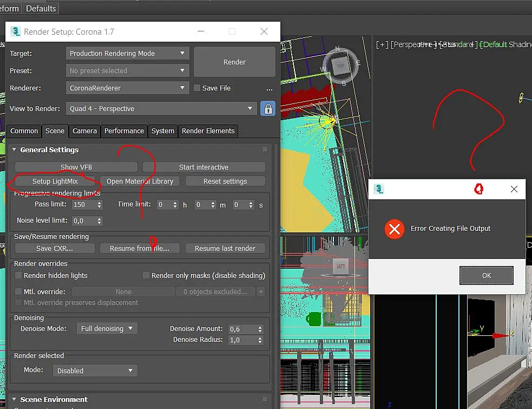The image size is (532, 409).
Task: Open the View to Render dropdown
Action: click(x=161, y=109)
